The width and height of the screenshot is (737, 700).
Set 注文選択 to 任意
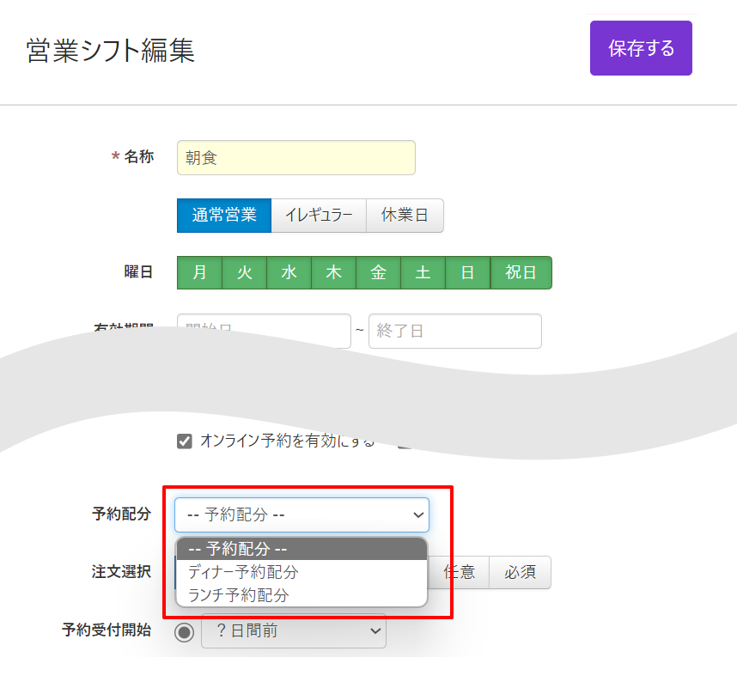point(460,572)
